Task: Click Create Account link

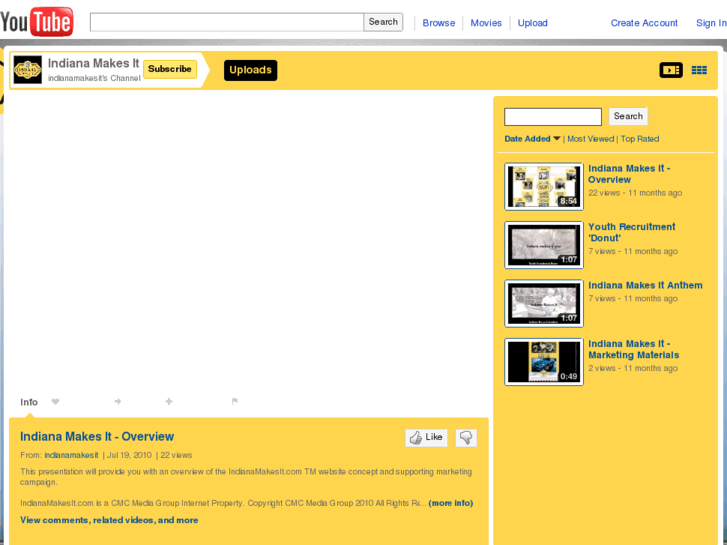Action: (x=644, y=23)
